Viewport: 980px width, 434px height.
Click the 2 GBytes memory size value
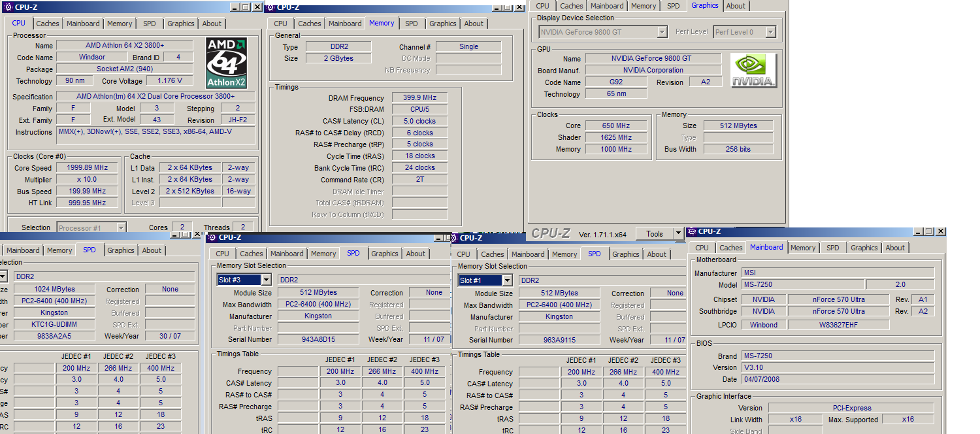pos(338,58)
